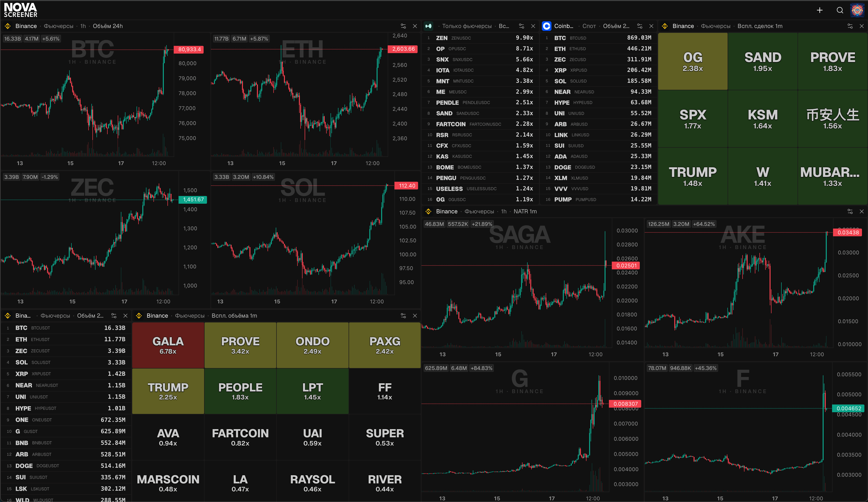
Task: Select the KSM 1.64x tile
Action: tap(763, 119)
